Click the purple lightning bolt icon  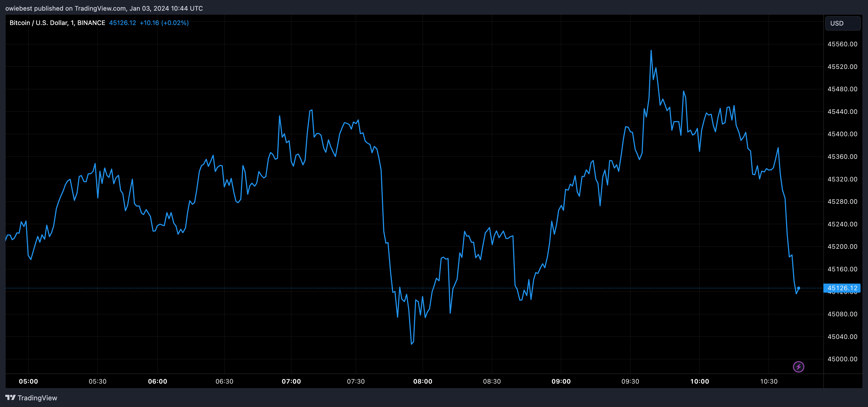click(x=798, y=367)
